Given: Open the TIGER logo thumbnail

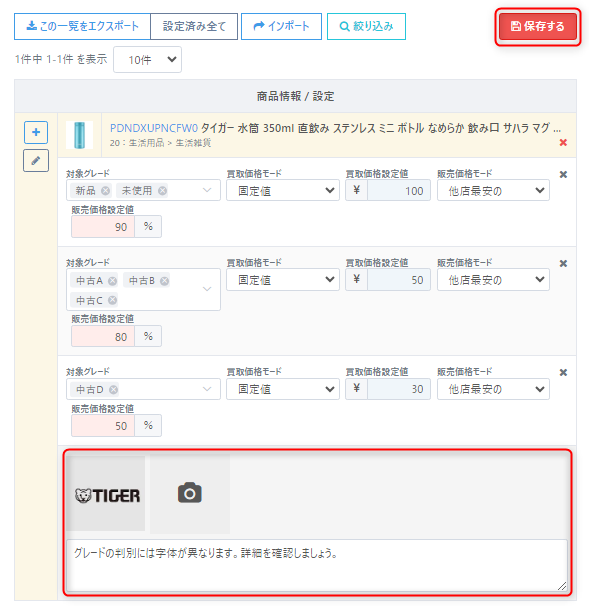Looking at the screenshot, I should point(106,494).
